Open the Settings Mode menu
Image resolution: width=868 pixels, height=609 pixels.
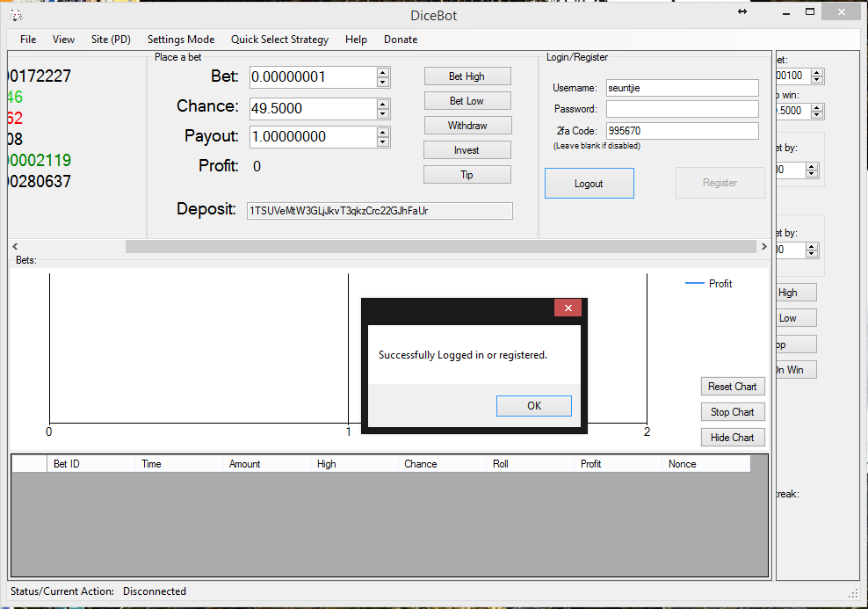[x=181, y=40]
